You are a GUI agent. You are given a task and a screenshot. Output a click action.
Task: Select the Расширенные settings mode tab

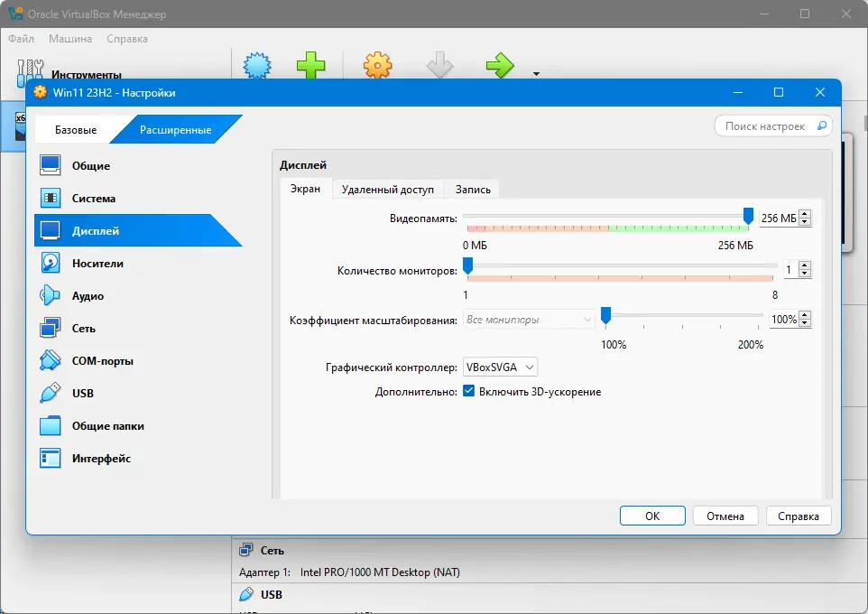tap(175, 130)
